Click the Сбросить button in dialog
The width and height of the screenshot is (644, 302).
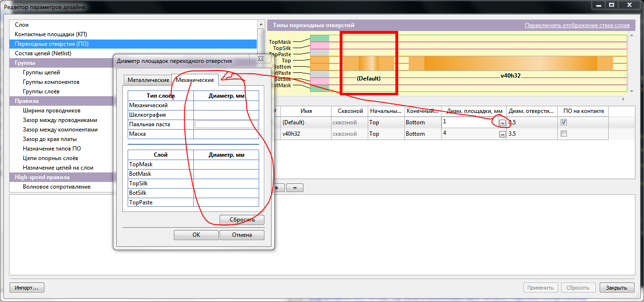pos(242,220)
